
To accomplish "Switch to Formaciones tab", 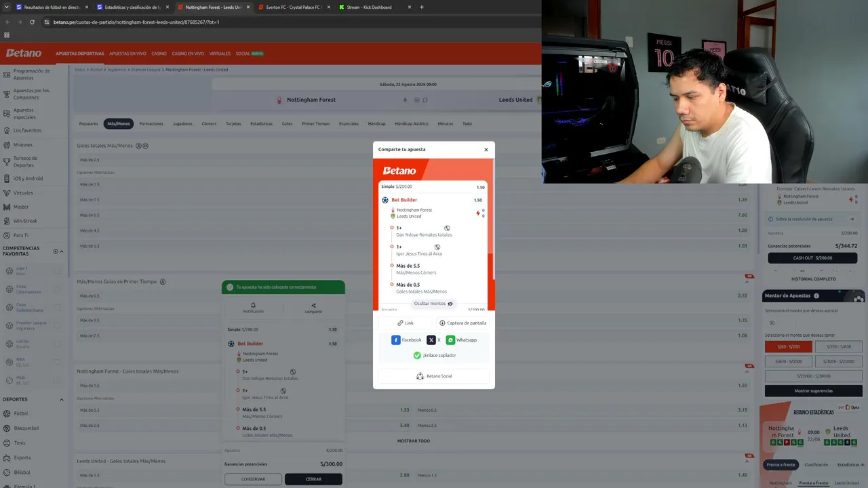I will point(151,124).
